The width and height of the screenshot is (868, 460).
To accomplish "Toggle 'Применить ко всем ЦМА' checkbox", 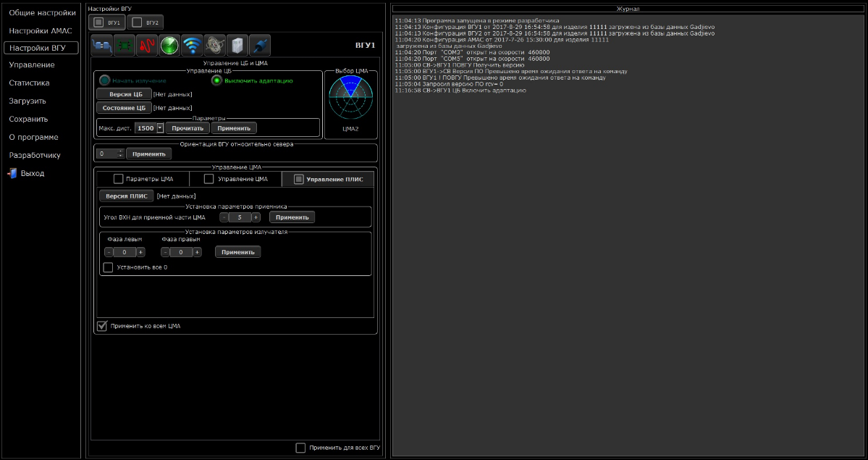I will [102, 326].
